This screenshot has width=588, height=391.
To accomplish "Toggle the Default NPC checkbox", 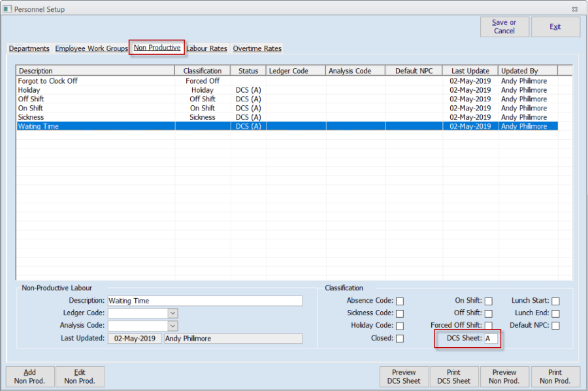I will point(555,326).
